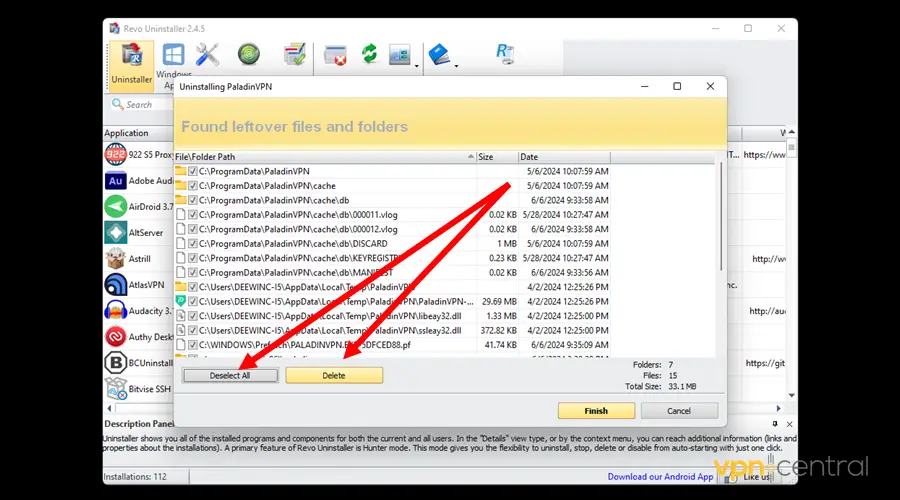
Task: Uncheck the KEYREGISTRY file checkbox
Action: (193, 258)
